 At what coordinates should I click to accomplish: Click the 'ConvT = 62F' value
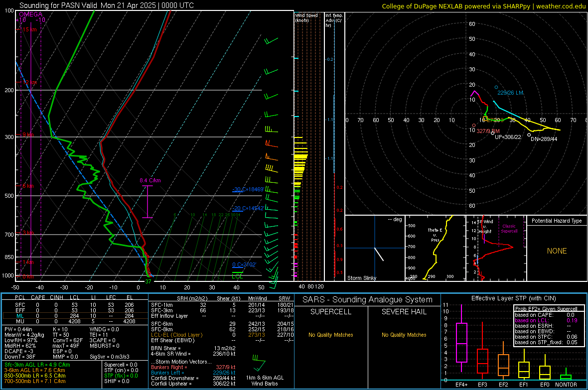coord(67,340)
